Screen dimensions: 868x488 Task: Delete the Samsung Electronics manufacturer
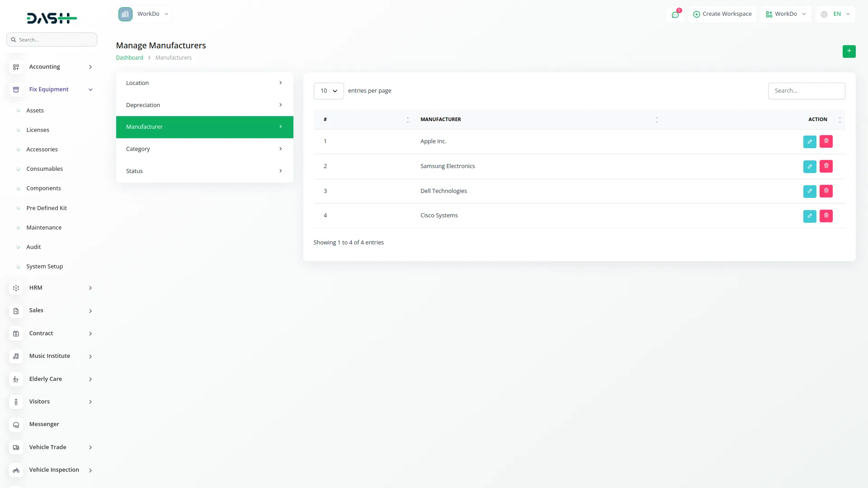click(x=826, y=166)
